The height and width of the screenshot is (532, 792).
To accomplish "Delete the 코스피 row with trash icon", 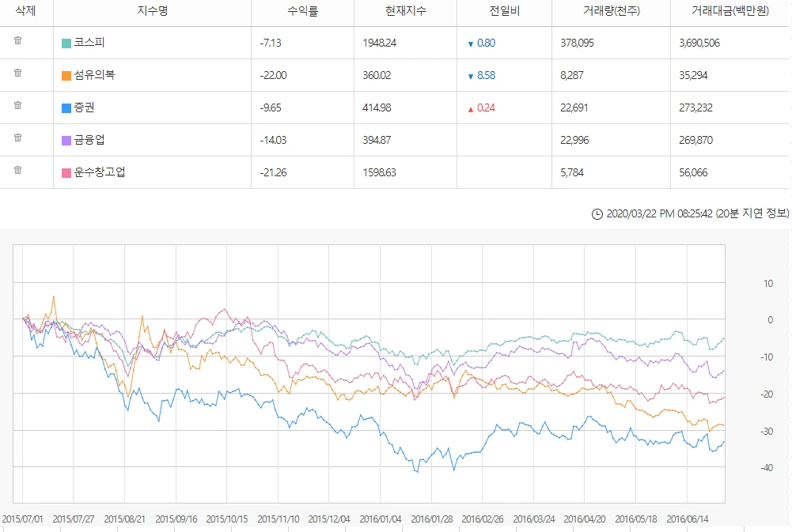I will tap(17, 40).
